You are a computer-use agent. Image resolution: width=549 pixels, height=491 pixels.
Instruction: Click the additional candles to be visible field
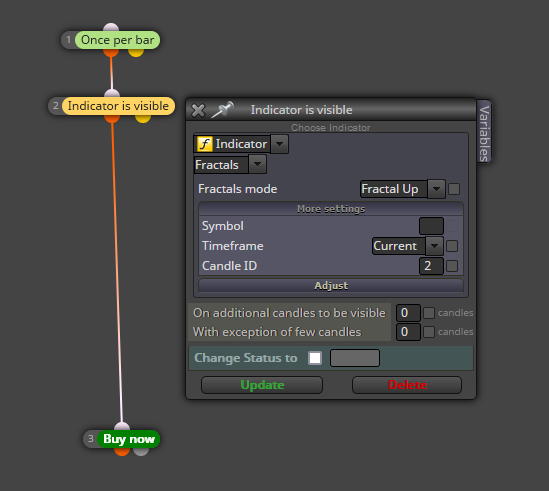click(408, 313)
